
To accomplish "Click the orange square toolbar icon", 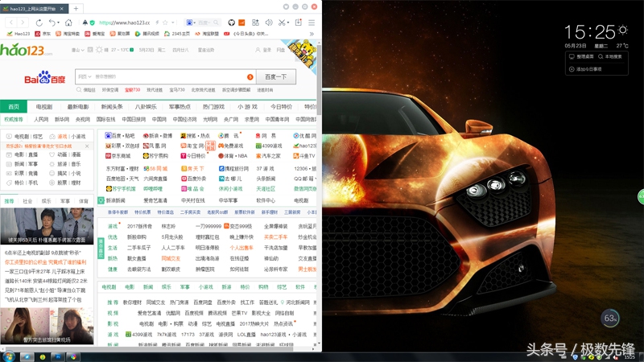I will [x=242, y=23].
